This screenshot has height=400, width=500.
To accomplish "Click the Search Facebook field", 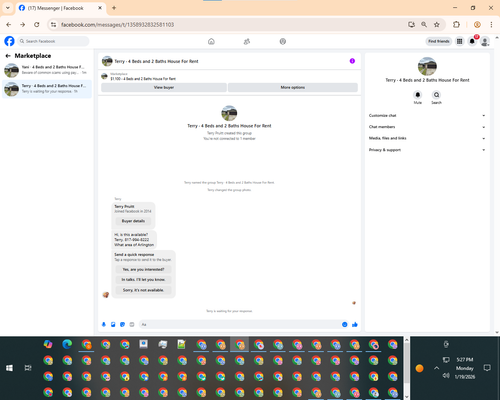I will 53,41.
